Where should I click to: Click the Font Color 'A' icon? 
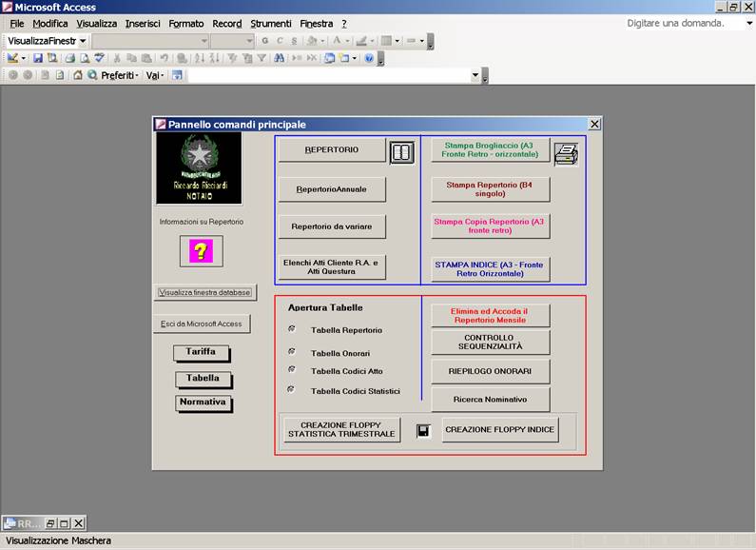point(337,41)
